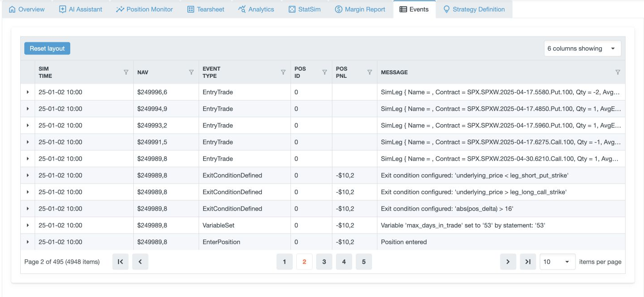
Task: Open the Analytics tab
Action: [256, 9]
